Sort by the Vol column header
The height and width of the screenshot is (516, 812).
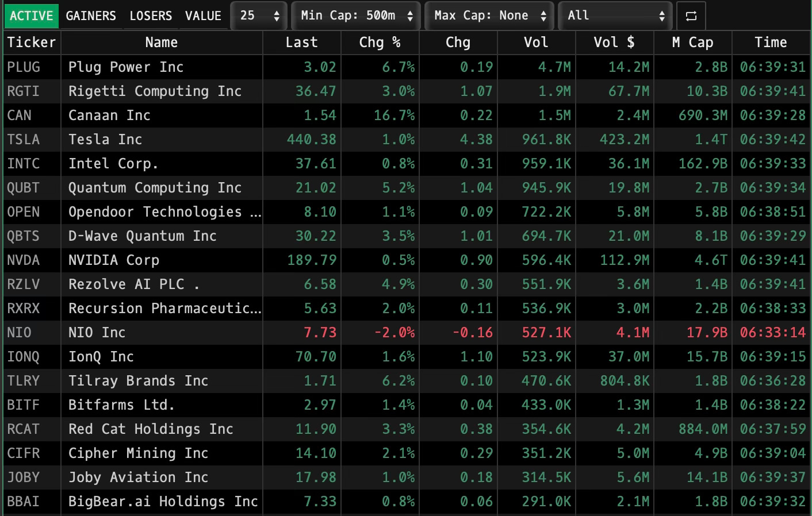[x=537, y=43]
